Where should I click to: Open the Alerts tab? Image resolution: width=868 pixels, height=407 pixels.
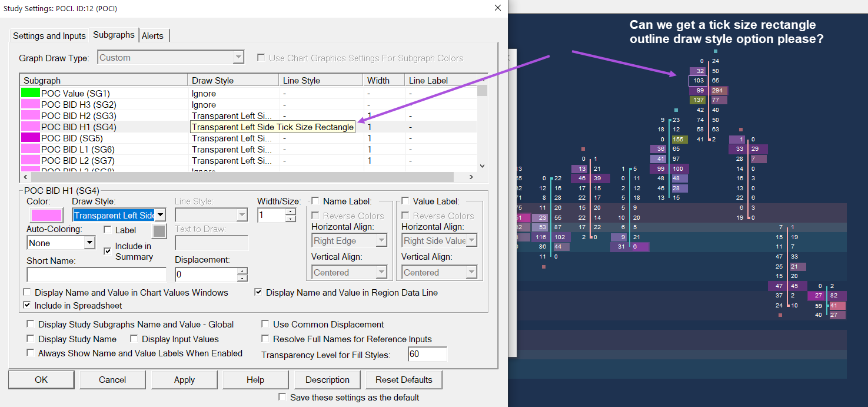point(152,36)
